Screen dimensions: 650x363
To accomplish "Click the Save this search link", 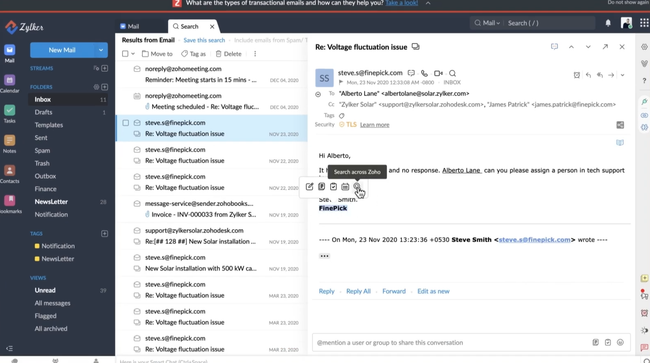I will [204, 40].
